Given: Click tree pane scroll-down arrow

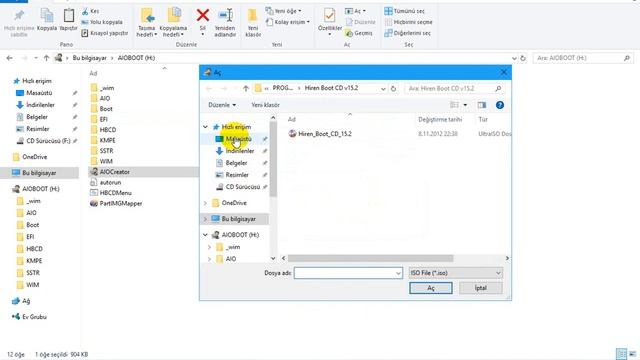Looking at the screenshot, I should 273,258.
